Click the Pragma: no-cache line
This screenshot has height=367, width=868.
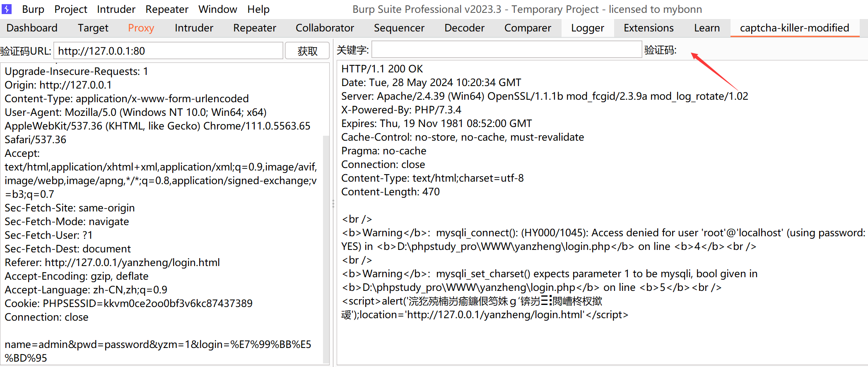383,151
